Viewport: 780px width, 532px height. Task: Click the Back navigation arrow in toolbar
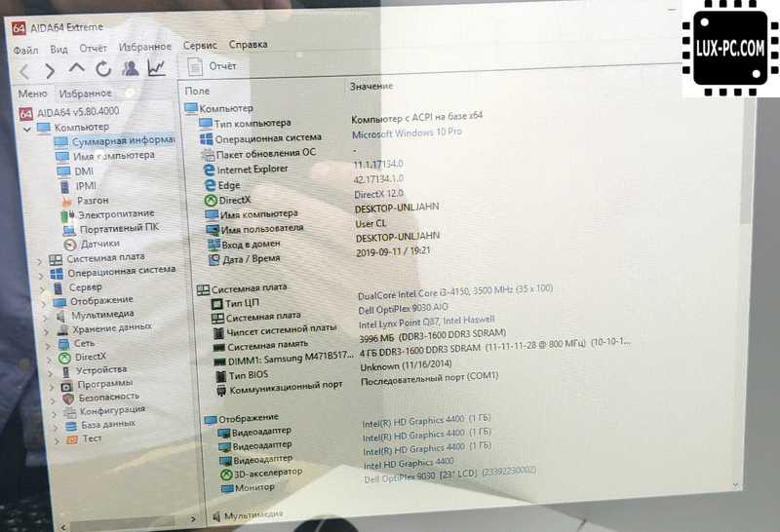coord(25,69)
